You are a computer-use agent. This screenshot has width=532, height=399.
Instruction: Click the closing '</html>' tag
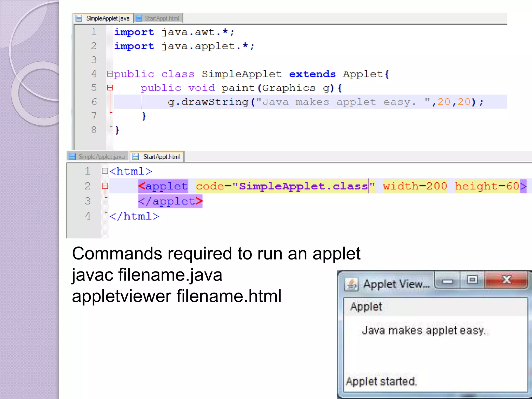134,216
